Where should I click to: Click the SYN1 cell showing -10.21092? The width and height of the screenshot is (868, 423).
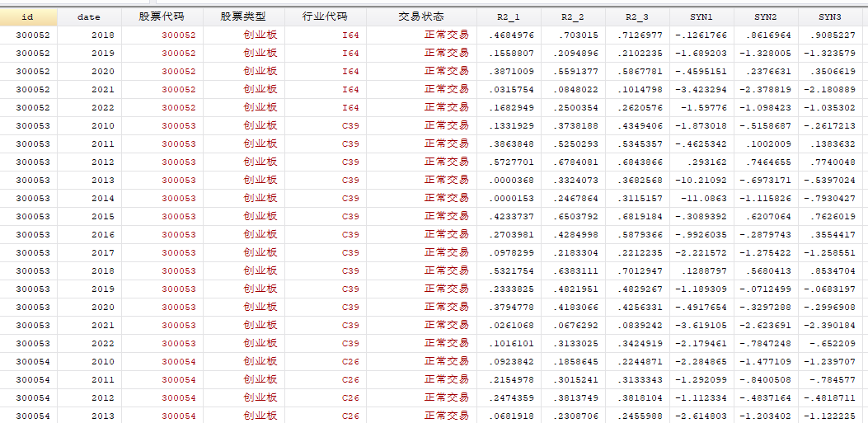click(703, 180)
